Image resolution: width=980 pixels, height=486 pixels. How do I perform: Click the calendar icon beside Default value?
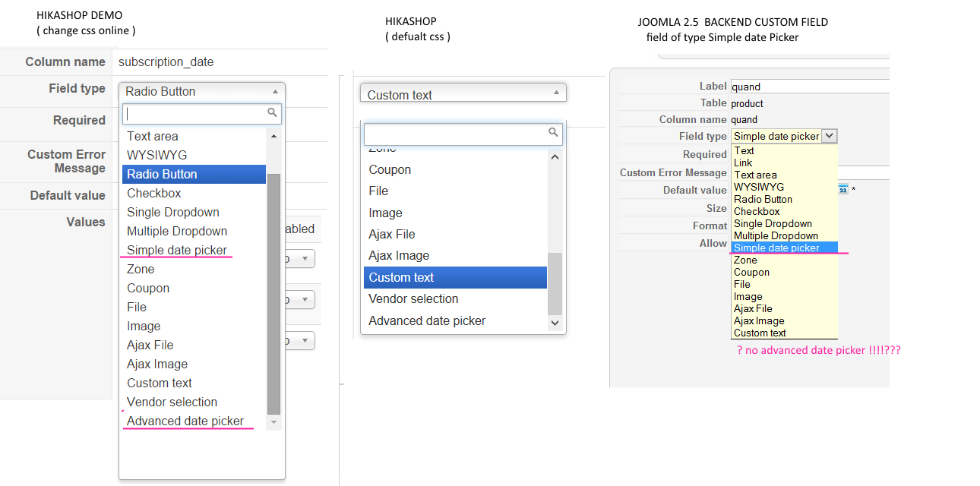tap(842, 189)
